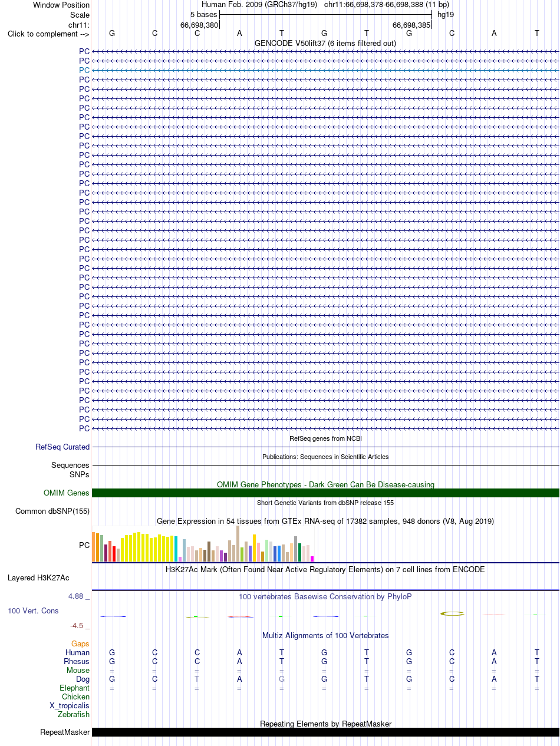Click the orange Gaps label

point(81,644)
